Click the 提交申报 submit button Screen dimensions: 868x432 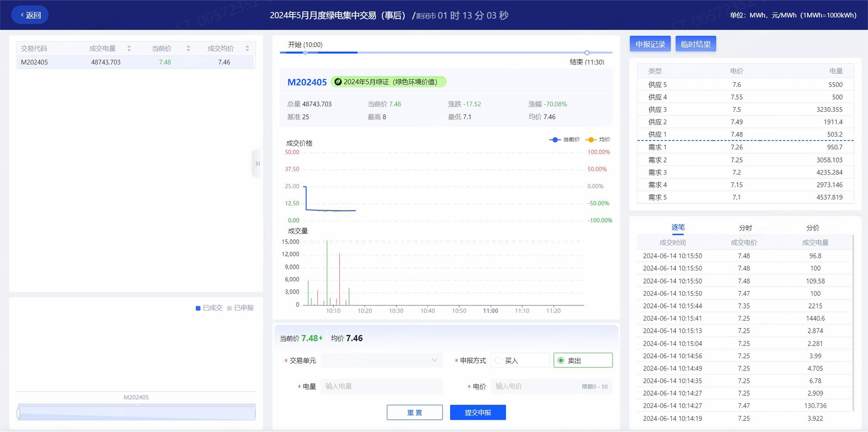coord(478,413)
